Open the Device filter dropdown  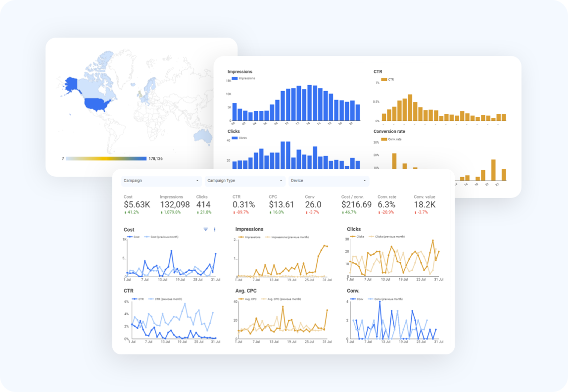pos(329,181)
